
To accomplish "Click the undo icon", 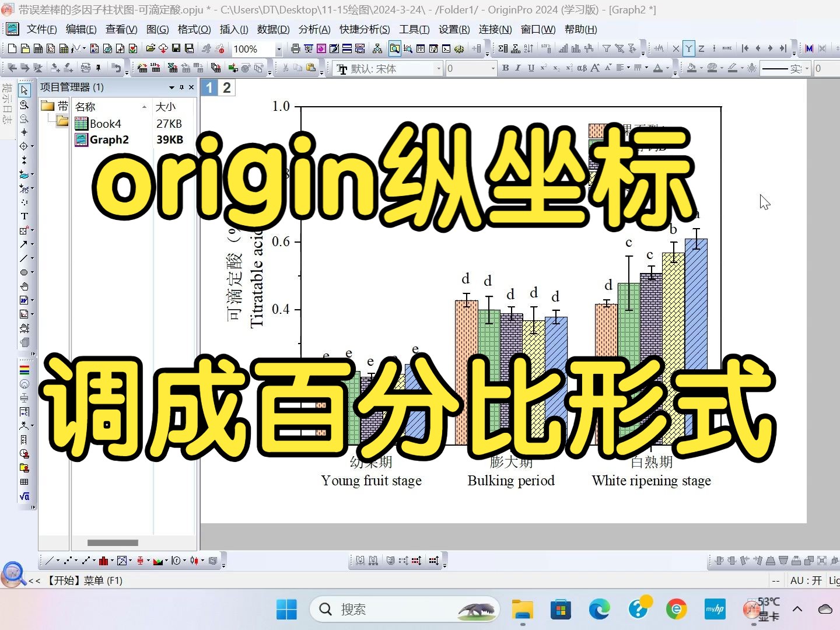I will click(117, 68).
